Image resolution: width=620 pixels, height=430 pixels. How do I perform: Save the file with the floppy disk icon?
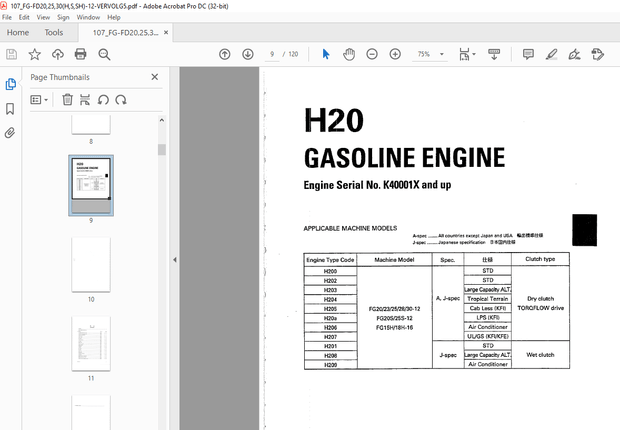point(11,54)
